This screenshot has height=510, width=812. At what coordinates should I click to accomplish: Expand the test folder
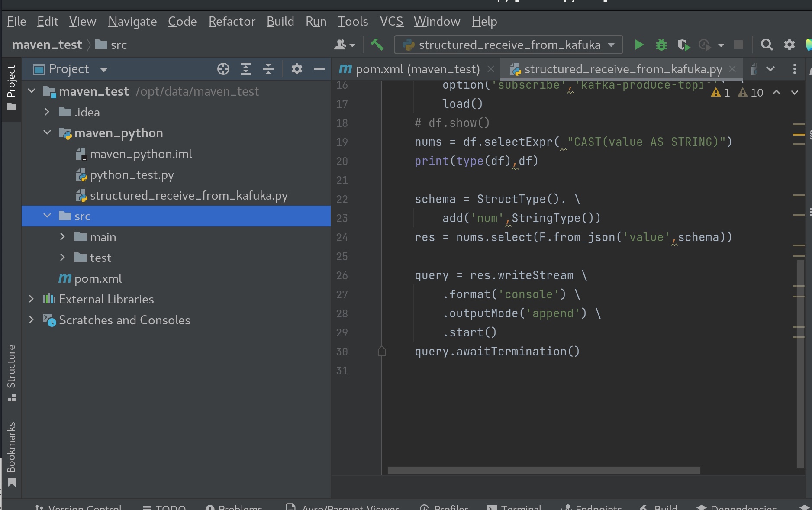pos(63,257)
